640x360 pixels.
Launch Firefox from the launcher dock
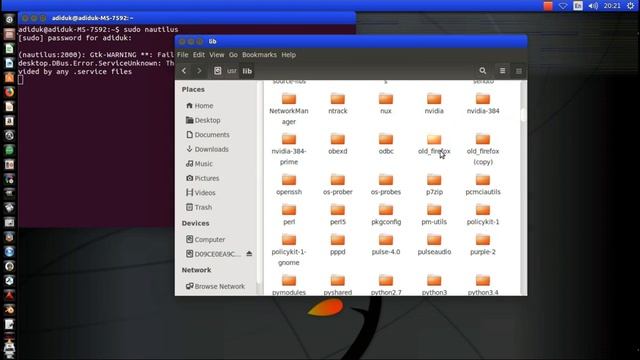9,92
